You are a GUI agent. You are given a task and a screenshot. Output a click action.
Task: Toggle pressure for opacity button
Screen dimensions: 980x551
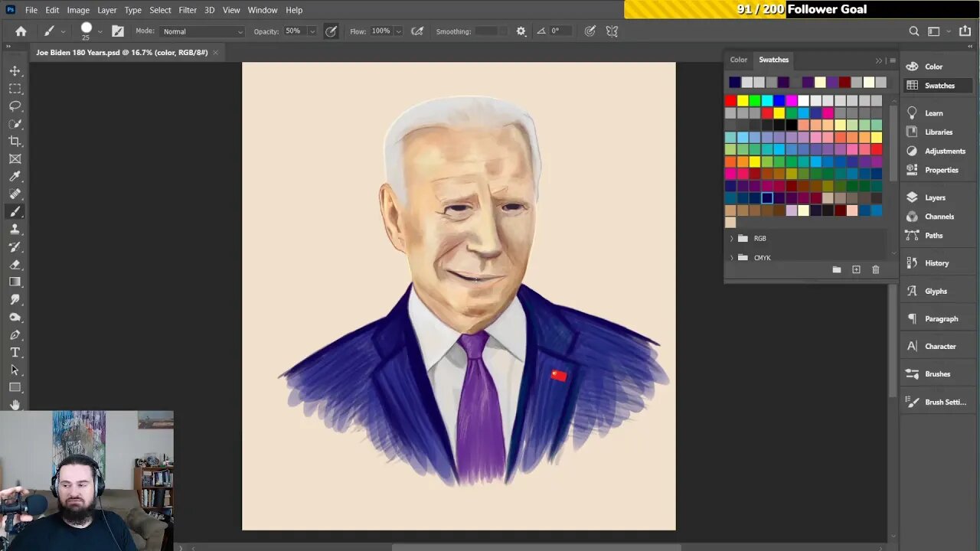[331, 31]
